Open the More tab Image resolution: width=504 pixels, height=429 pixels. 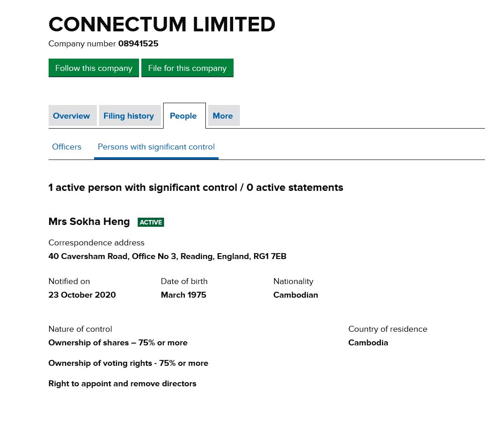[223, 116]
